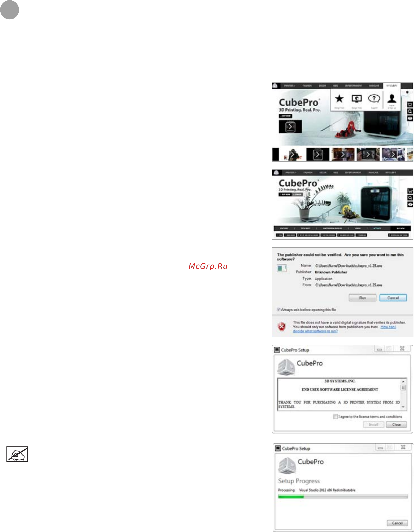Image resolution: width=414 pixels, height=532 pixels.
Task: Click the license text scrollbar thumb
Action: coord(403,387)
